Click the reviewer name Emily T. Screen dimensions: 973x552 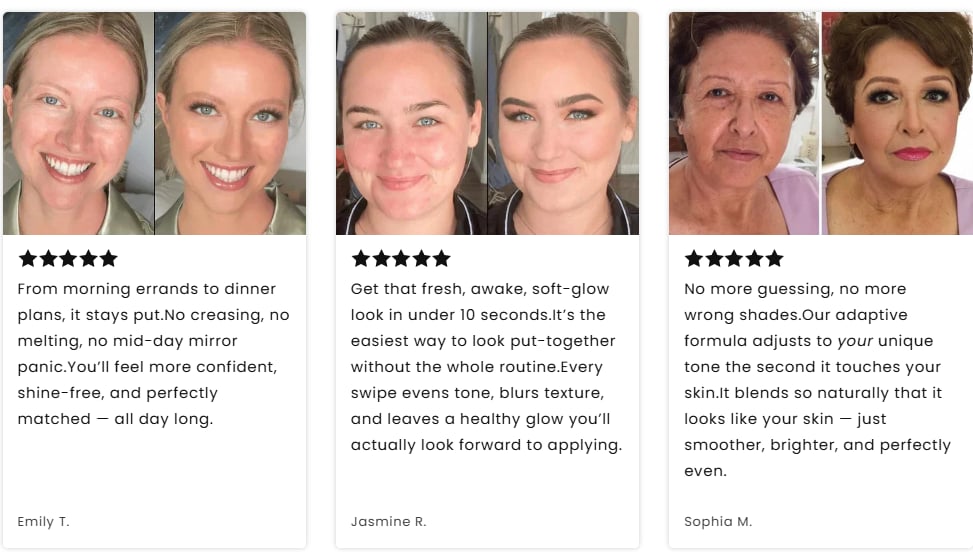click(x=44, y=521)
